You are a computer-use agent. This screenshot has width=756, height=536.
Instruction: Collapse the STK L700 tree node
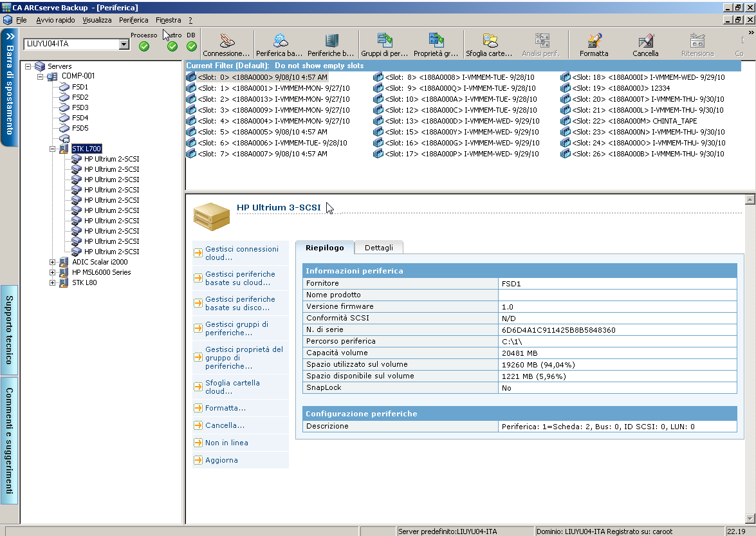(53, 149)
